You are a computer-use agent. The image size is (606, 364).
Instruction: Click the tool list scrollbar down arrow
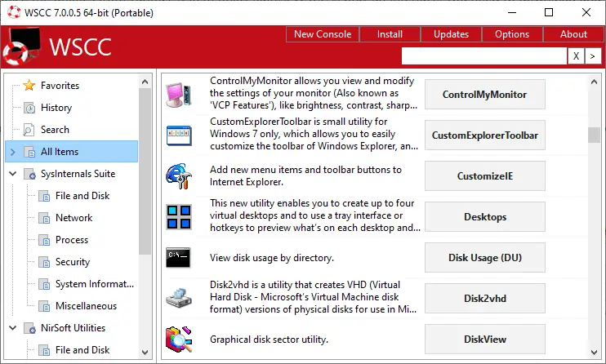594,352
